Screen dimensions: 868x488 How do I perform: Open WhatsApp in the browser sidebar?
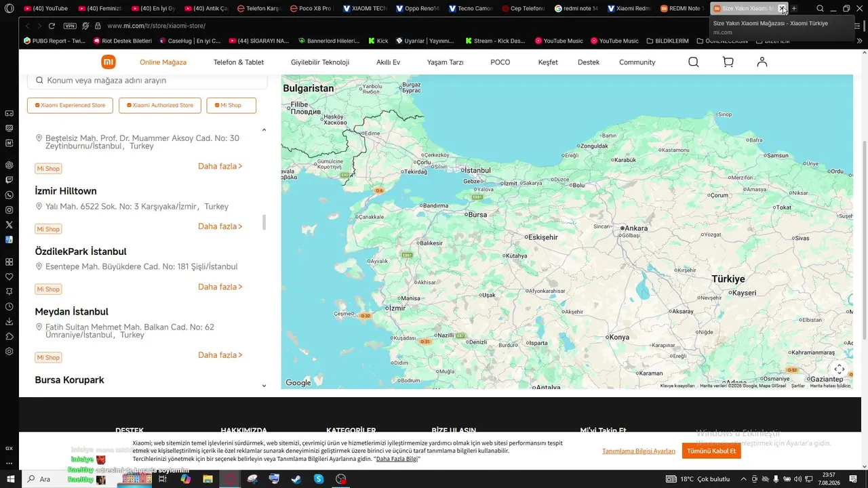[x=9, y=195]
